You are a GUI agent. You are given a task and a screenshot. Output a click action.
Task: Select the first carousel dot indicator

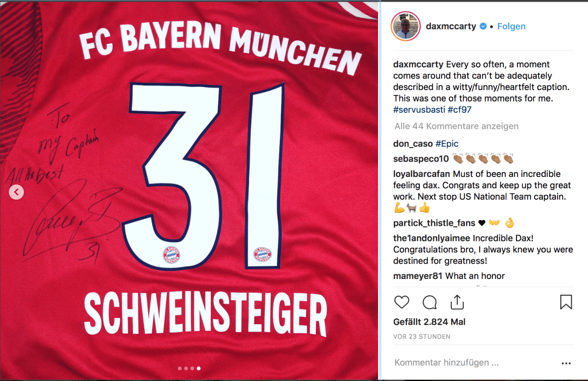pos(180,368)
